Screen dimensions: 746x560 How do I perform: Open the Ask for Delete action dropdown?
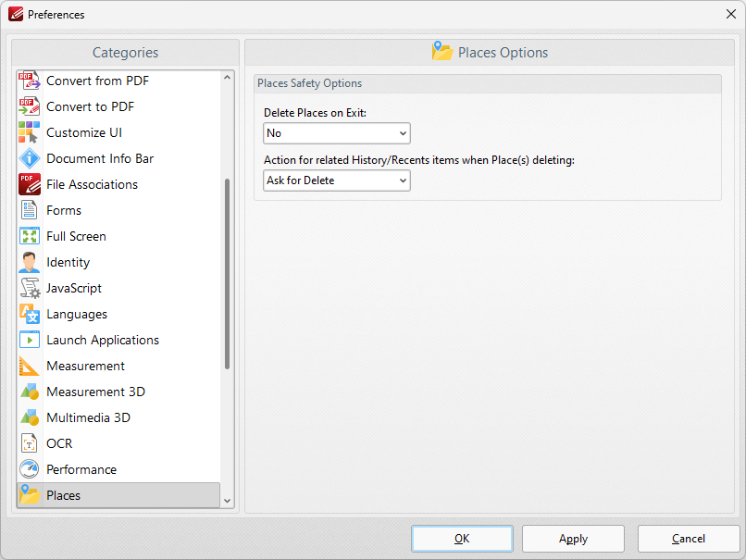(337, 180)
